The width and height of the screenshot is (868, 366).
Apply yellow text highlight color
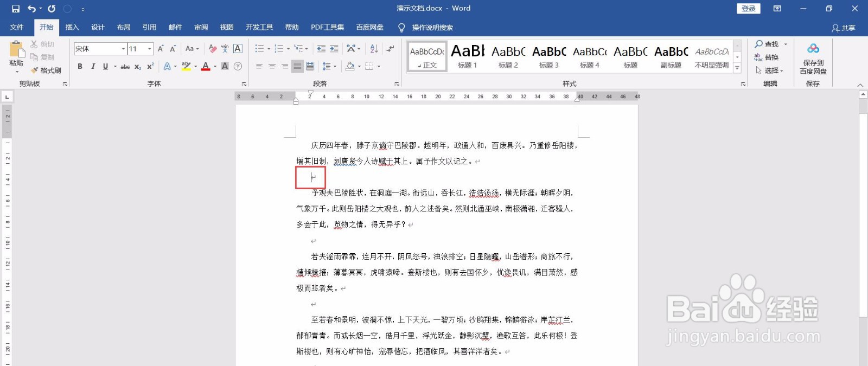[x=186, y=66]
